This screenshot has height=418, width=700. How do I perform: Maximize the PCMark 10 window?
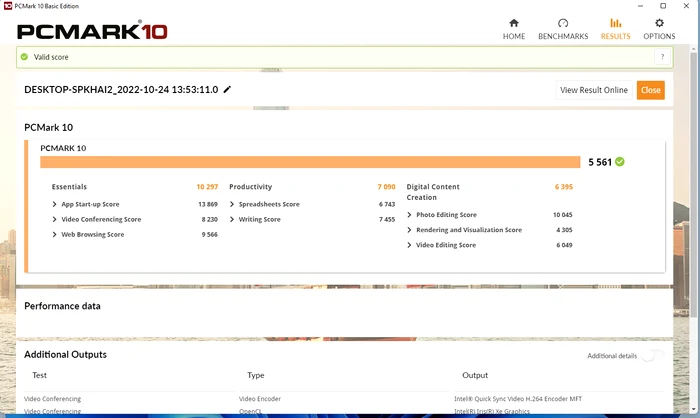pyautogui.click(x=663, y=6)
